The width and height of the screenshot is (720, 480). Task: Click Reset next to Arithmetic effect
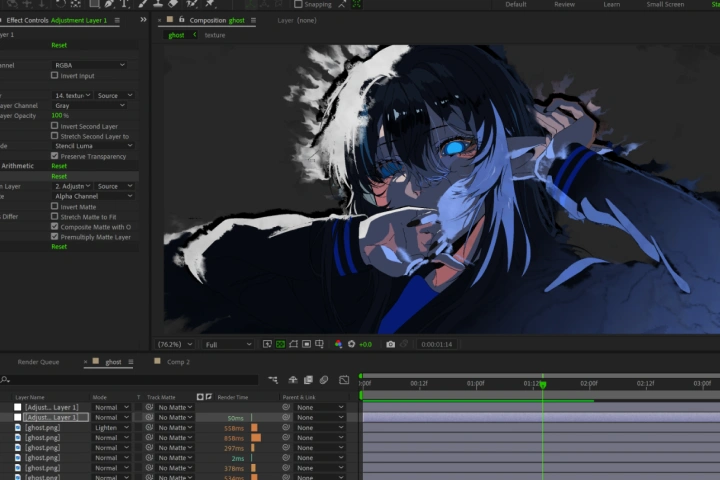click(59, 166)
